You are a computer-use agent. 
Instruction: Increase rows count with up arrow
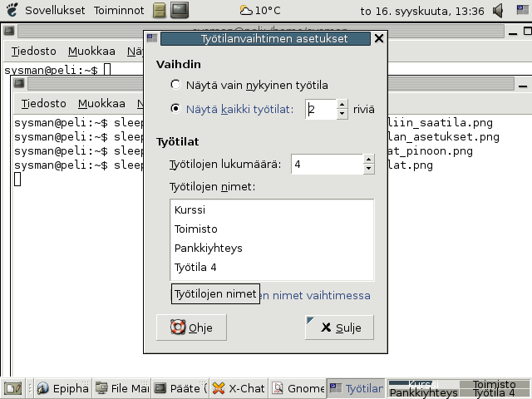point(342,104)
